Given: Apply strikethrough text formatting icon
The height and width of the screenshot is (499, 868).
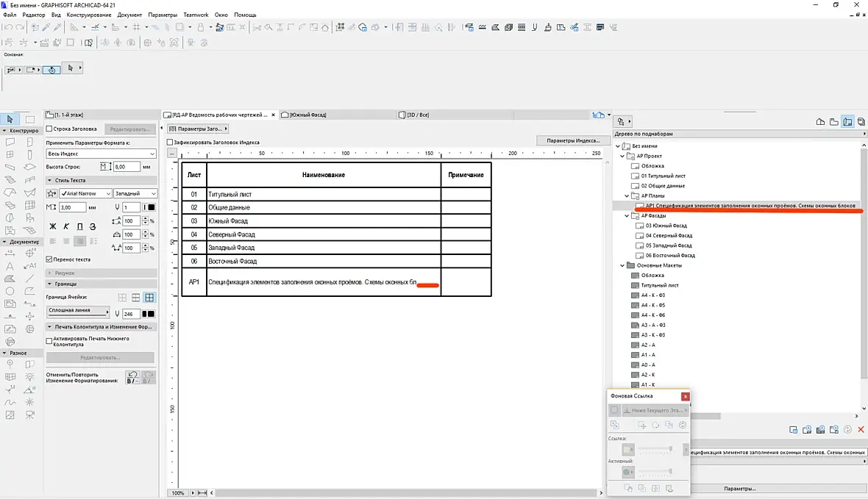Looking at the screenshot, I should pyautogui.click(x=92, y=226).
